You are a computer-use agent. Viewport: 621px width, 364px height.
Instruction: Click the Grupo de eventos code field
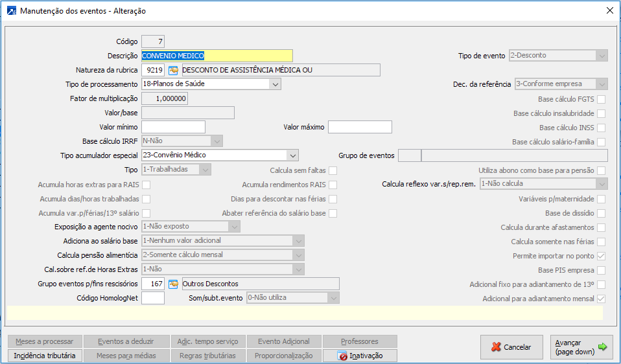click(409, 155)
